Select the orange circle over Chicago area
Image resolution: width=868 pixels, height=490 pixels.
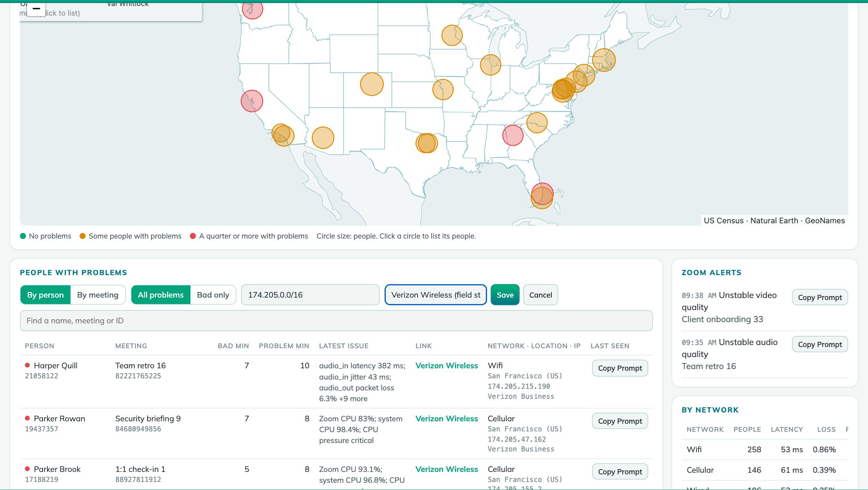490,65
